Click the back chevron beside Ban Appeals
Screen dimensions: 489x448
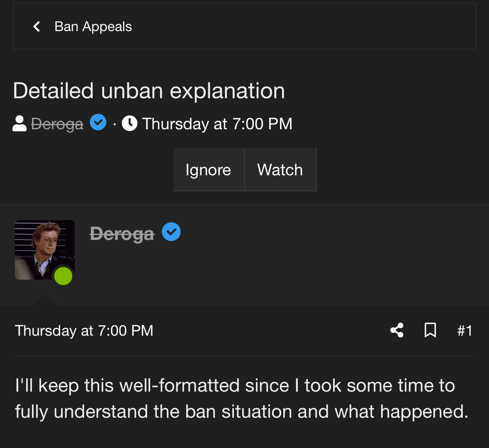36,27
